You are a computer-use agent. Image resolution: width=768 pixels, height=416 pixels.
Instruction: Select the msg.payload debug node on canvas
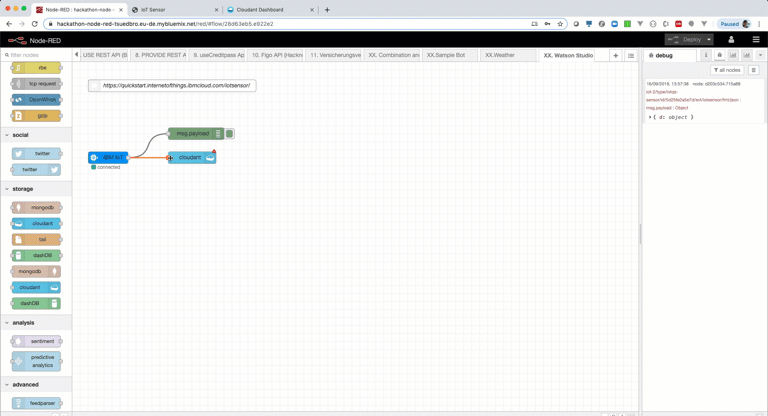coord(196,133)
